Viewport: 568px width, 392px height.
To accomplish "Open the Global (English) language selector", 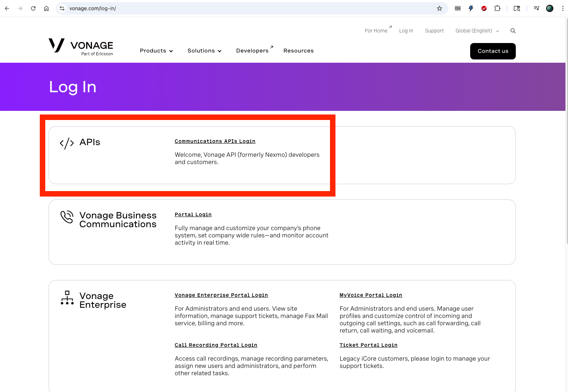I will [x=477, y=31].
